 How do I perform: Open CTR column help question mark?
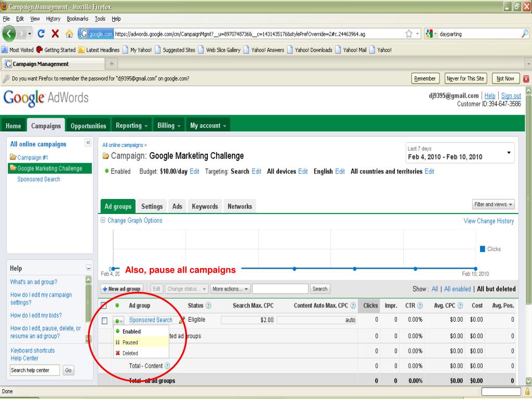(420, 305)
